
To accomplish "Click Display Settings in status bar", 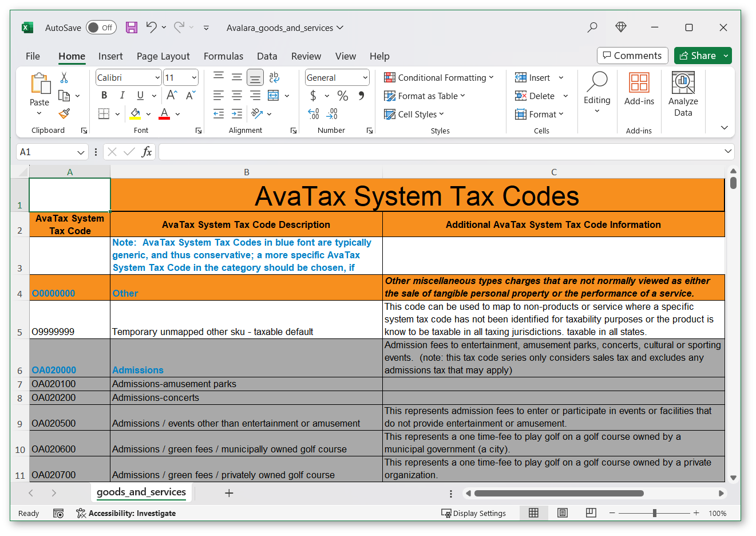I will [473, 513].
